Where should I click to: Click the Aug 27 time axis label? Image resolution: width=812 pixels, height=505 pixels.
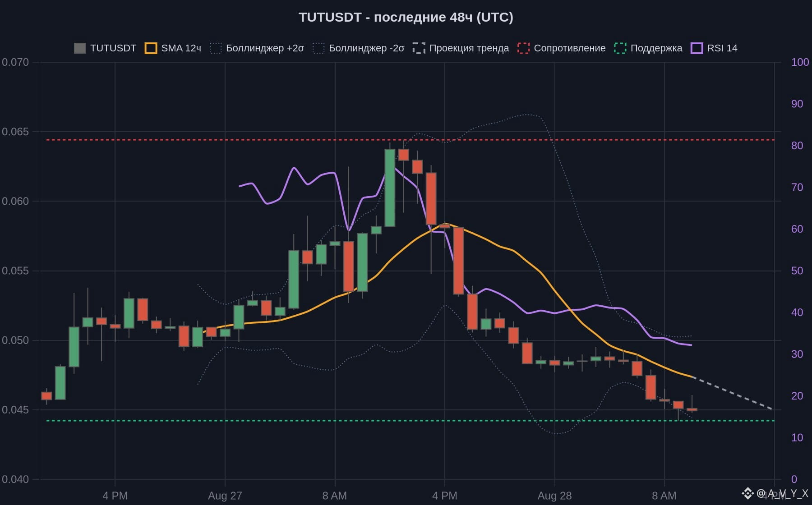point(225,496)
